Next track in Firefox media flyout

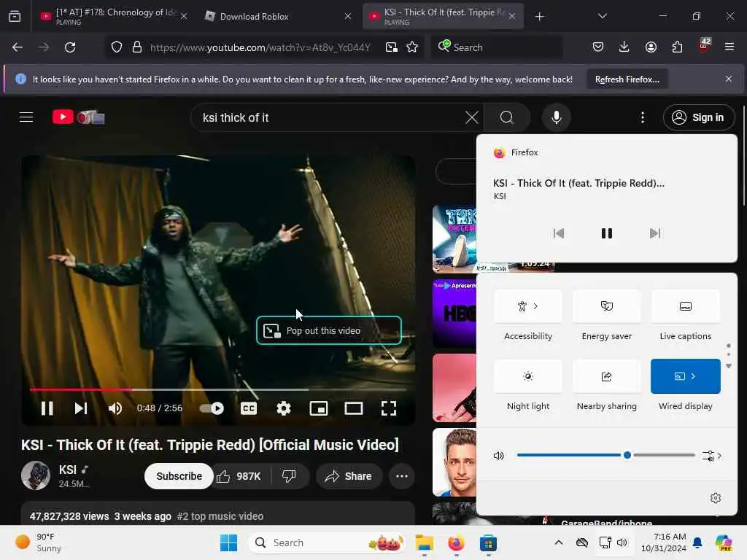pyautogui.click(x=655, y=233)
